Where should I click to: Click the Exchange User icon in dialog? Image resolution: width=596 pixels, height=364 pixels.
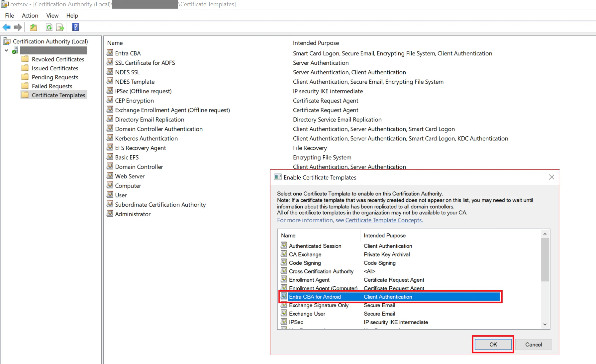pos(284,314)
